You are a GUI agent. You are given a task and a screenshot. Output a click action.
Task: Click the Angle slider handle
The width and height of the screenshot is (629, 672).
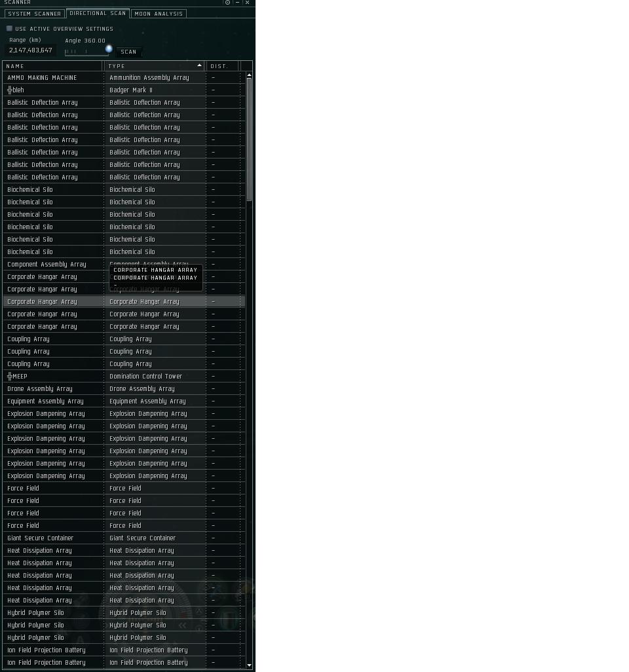[109, 49]
